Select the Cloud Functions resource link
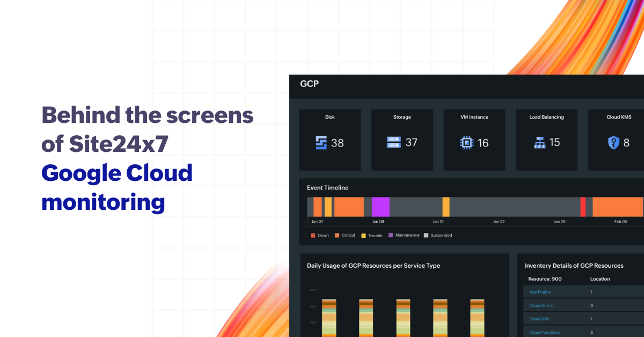 coord(544,332)
